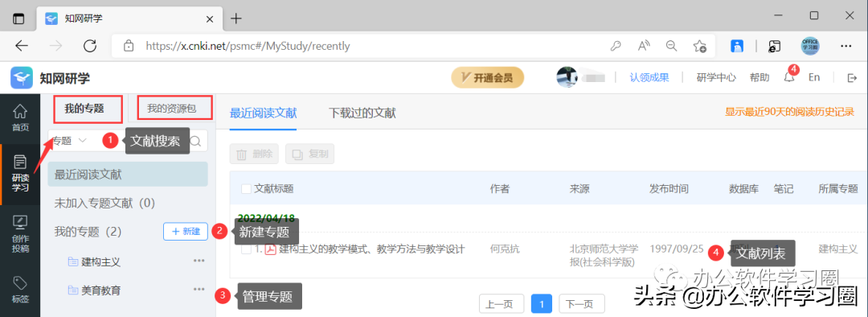Open the 美育教育 topic folder
The height and width of the screenshot is (317, 868).
(x=93, y=290)
